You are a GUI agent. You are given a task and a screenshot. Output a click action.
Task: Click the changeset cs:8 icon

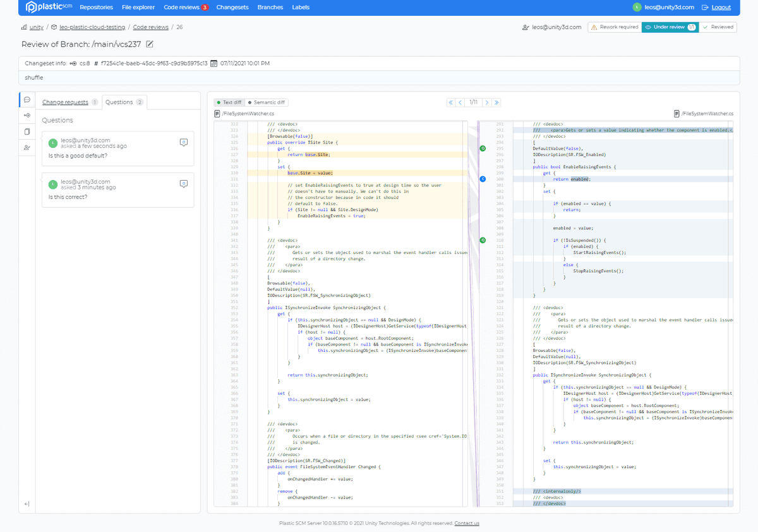[x=73, y=63]
